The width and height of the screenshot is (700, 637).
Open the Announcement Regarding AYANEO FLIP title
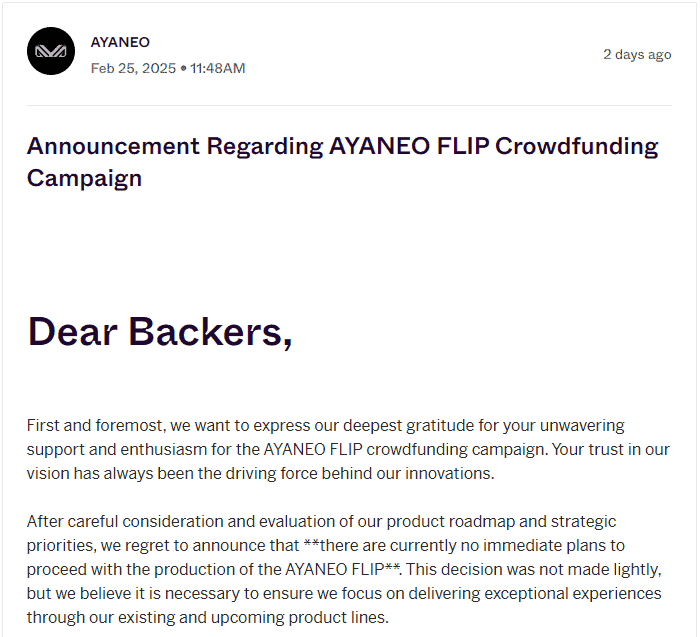[x=342, y=162]
